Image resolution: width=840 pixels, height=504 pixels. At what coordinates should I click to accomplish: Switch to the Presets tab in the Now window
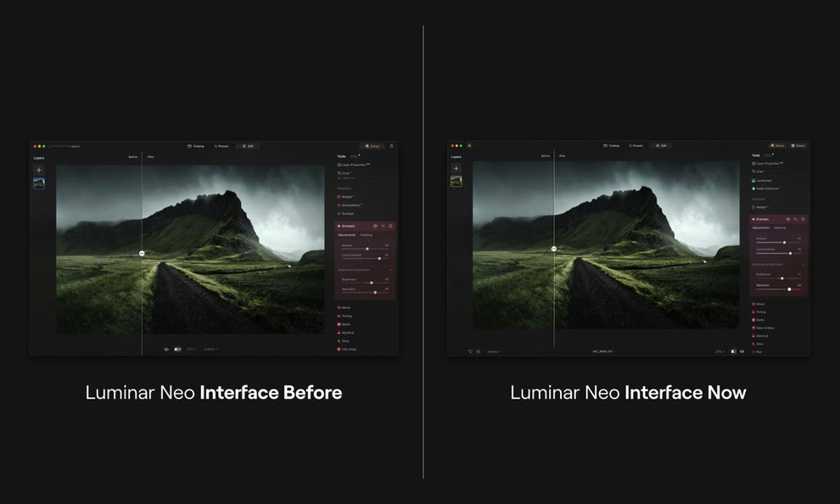pos(637,145)
